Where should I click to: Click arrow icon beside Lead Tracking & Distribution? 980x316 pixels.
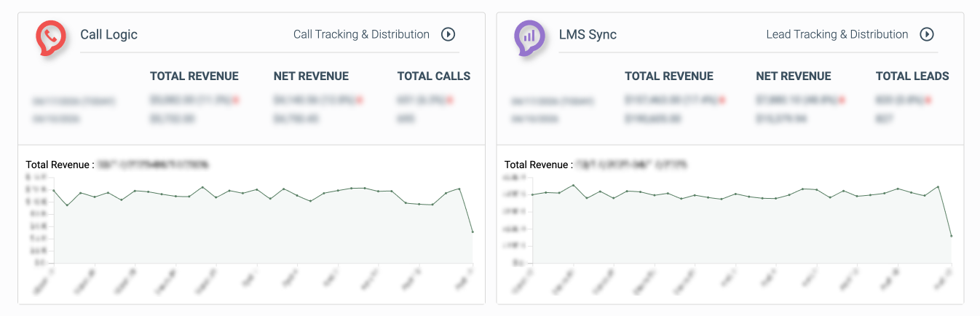927,34
